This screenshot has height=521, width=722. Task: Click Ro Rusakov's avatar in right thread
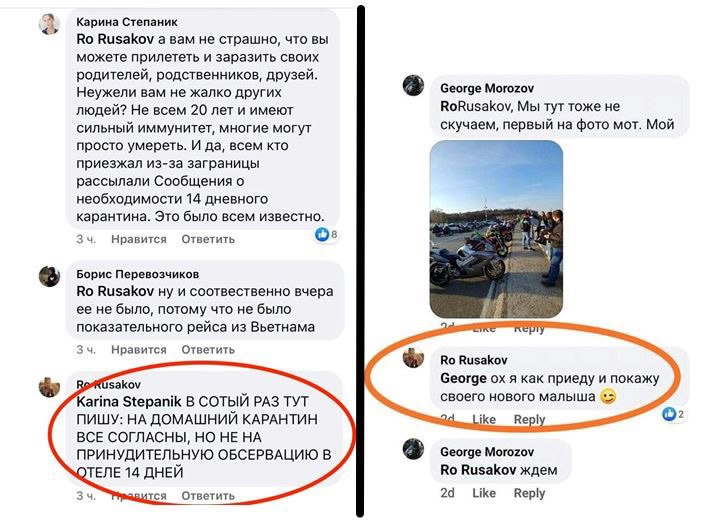413,357
